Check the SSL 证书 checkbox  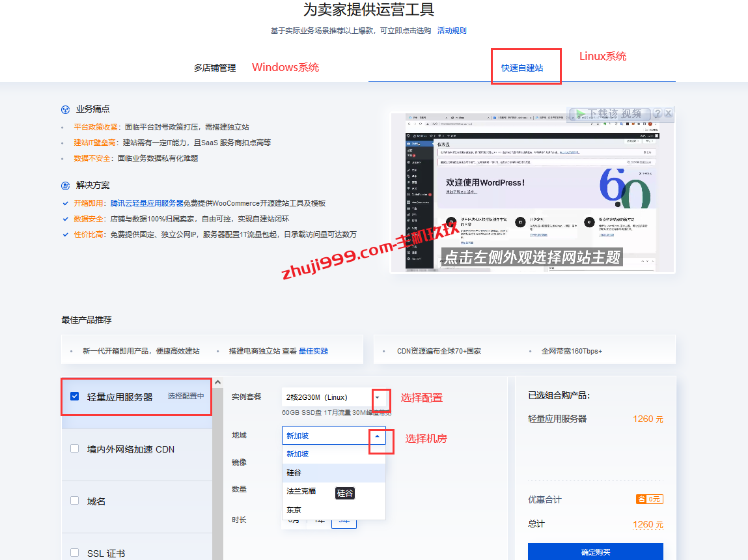(74, 552)
